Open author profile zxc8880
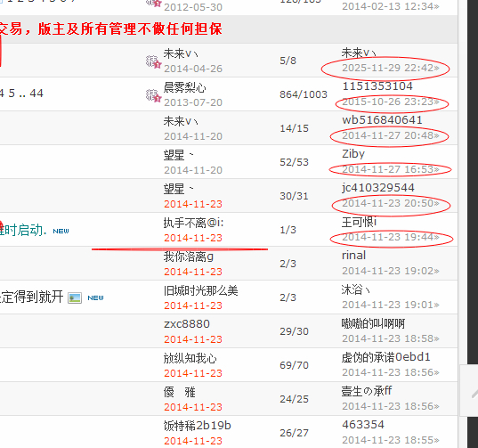 187,324
